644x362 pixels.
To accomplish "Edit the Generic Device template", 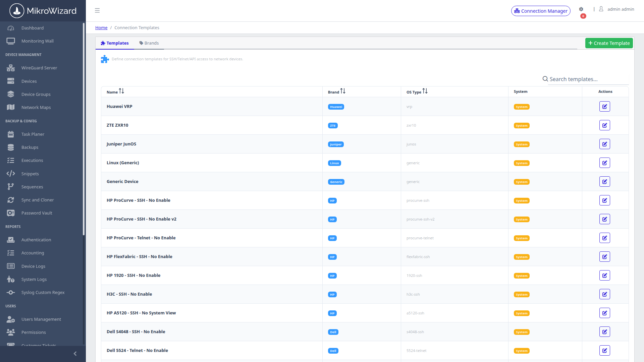I will pyautogui.click(x=604, y=182).
